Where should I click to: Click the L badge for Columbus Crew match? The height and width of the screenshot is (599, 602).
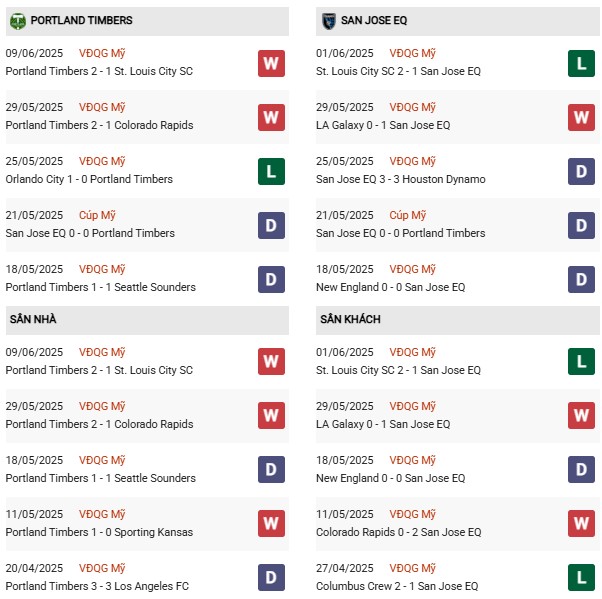tap(581, 577)
